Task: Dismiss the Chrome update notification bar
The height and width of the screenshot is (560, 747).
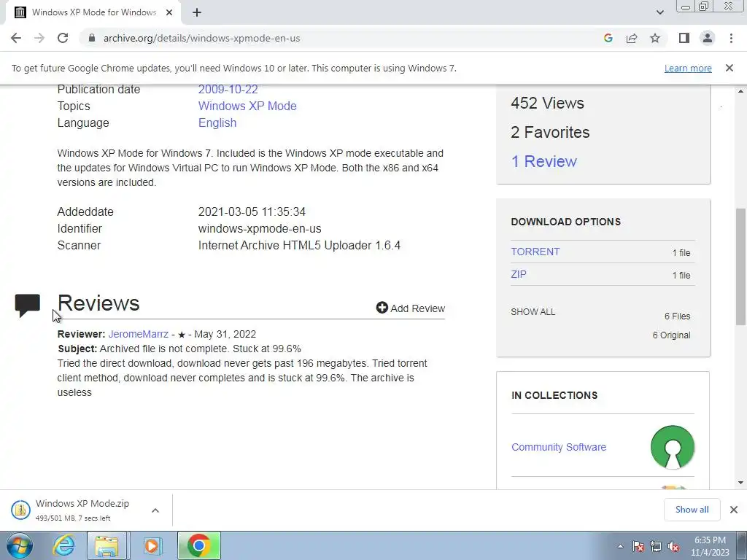Action: click(729, 68)
